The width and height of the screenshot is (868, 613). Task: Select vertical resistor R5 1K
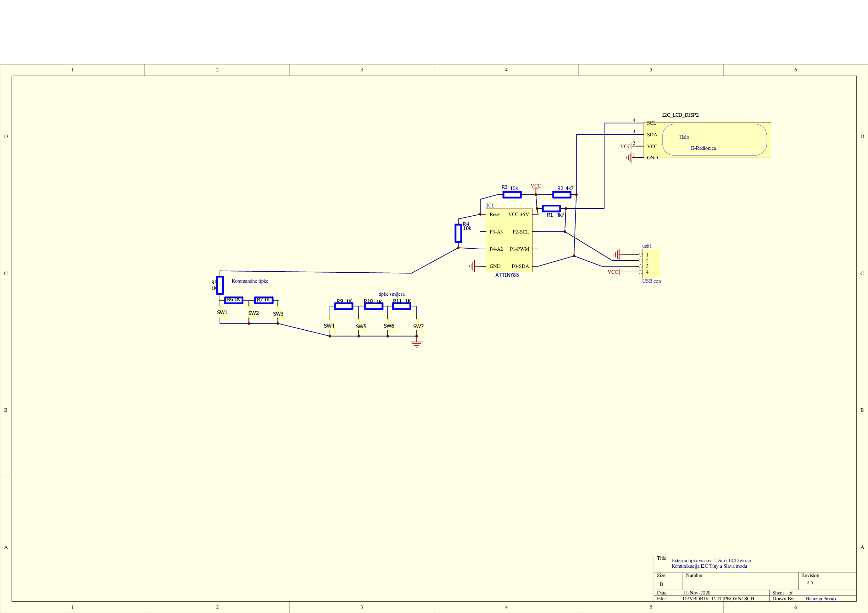coord(220,285)
